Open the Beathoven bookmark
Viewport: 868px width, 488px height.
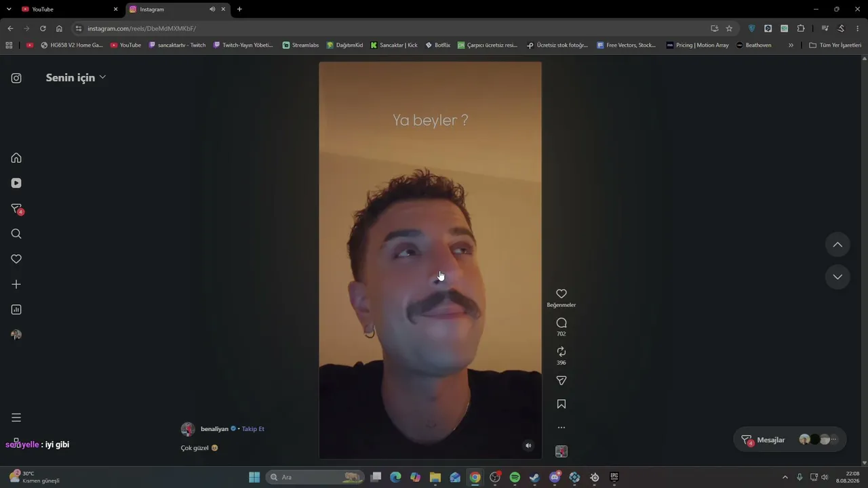click(753, 45)
